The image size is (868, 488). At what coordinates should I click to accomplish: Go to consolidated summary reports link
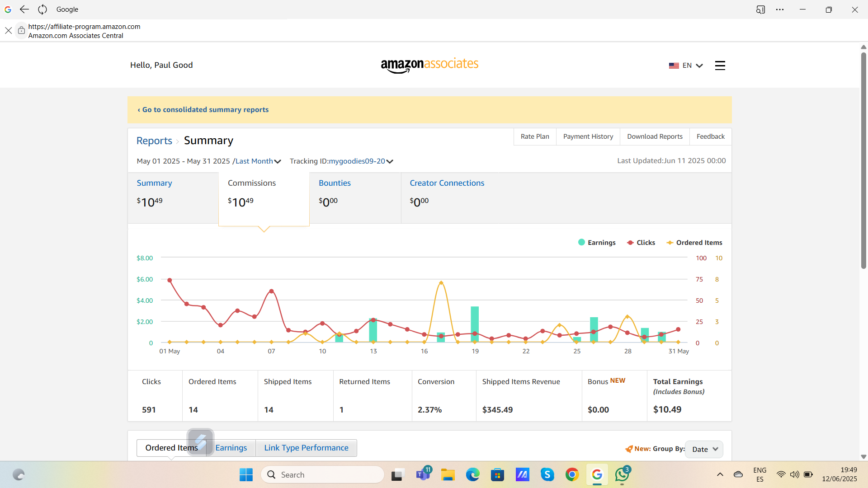pos(203,110)
